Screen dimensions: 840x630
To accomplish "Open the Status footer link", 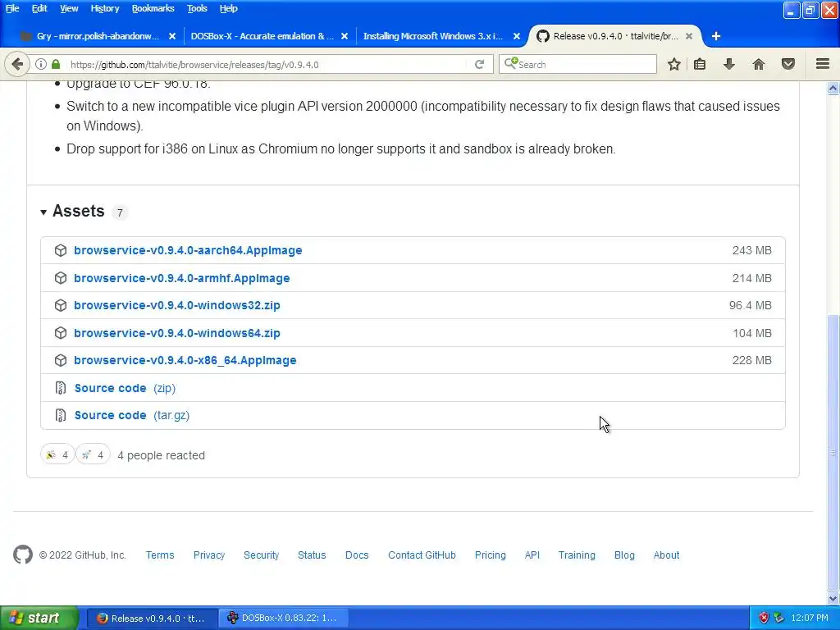I will coord(312,555).
